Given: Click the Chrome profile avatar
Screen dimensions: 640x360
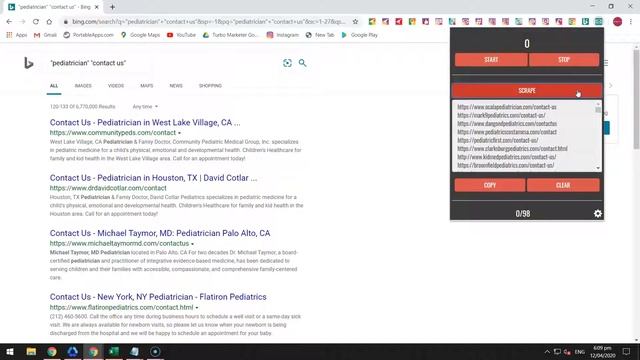Looking at the screenshot, I should pos(617,22).
